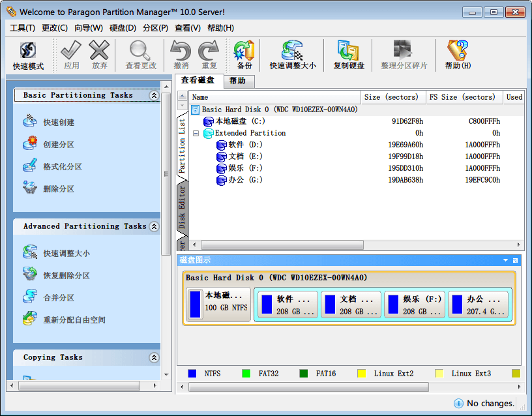Select the 娱乐 (F:) partition block in disk map
Screen dimensions: 532x416
[414, 305]
